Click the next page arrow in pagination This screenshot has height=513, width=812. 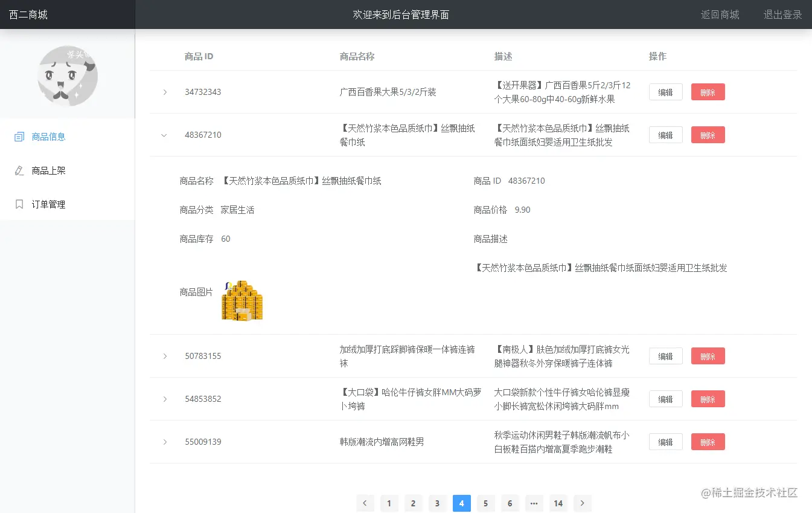(x=582, y=503)
